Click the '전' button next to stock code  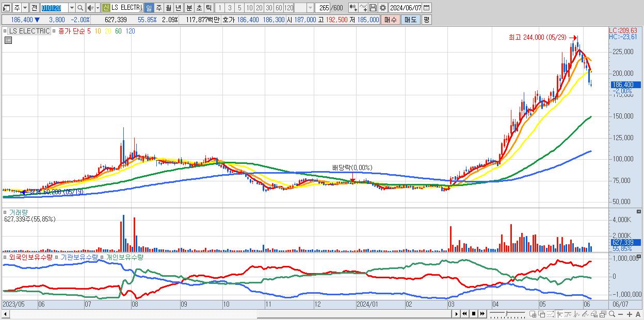(34, 8)
